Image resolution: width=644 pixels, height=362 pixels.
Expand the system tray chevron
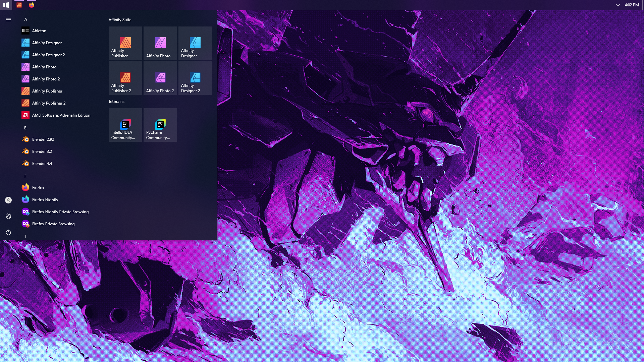coord(618,5)
